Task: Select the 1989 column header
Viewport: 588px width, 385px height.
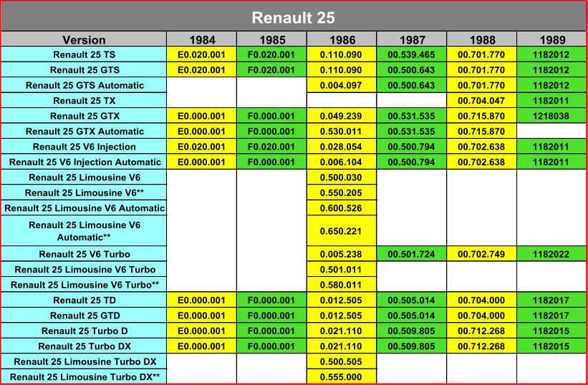Action: coord(552,39)
